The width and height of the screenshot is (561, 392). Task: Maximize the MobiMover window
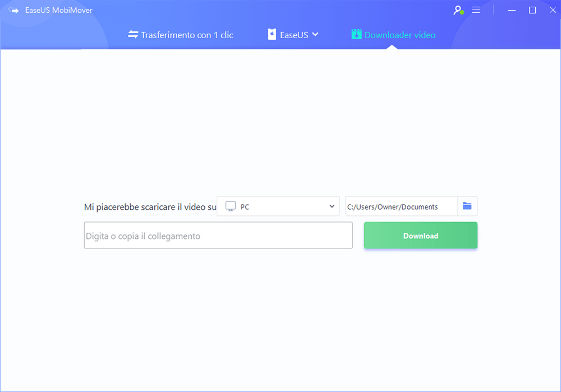532,10
